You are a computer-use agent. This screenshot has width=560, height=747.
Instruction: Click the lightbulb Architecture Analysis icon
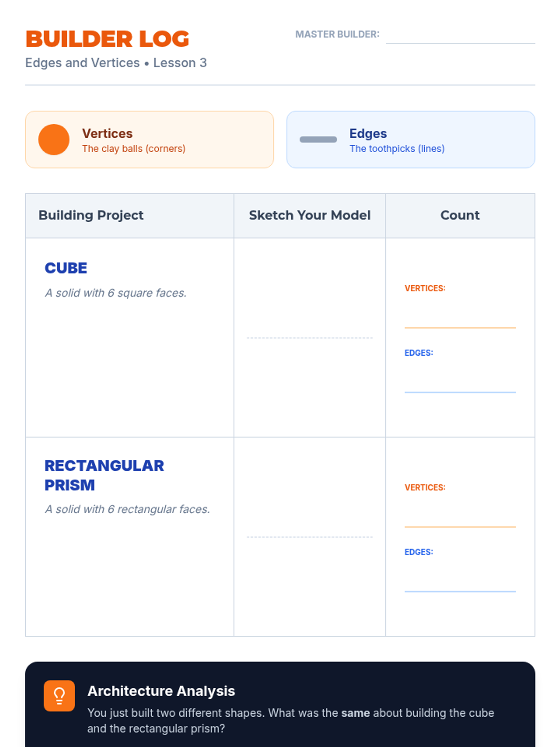(x=59, y=696)
